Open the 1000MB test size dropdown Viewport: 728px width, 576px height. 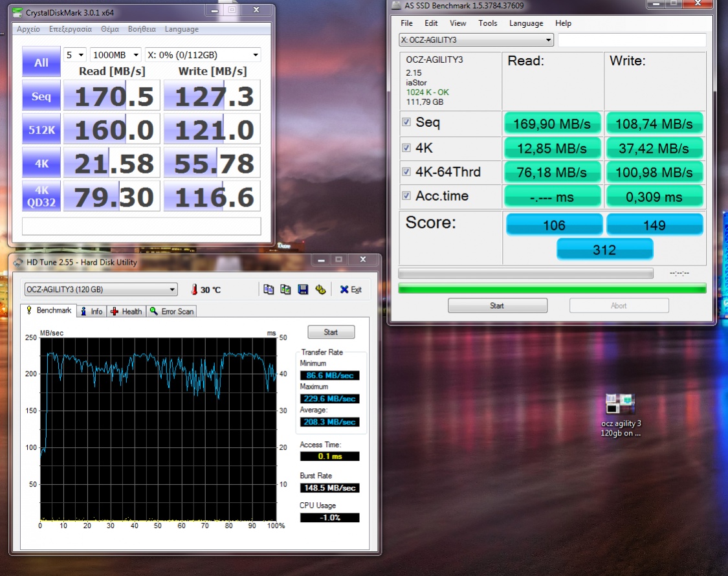(116, 55)
